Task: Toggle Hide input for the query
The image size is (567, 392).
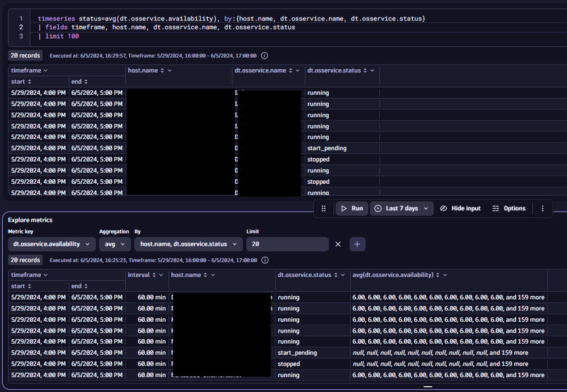Action: point(460,208)
